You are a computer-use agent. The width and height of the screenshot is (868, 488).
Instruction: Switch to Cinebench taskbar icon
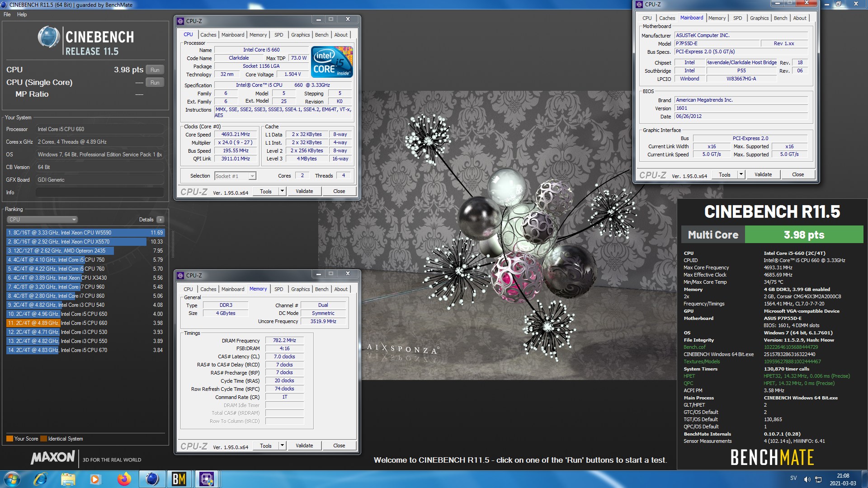click(152, 479)
